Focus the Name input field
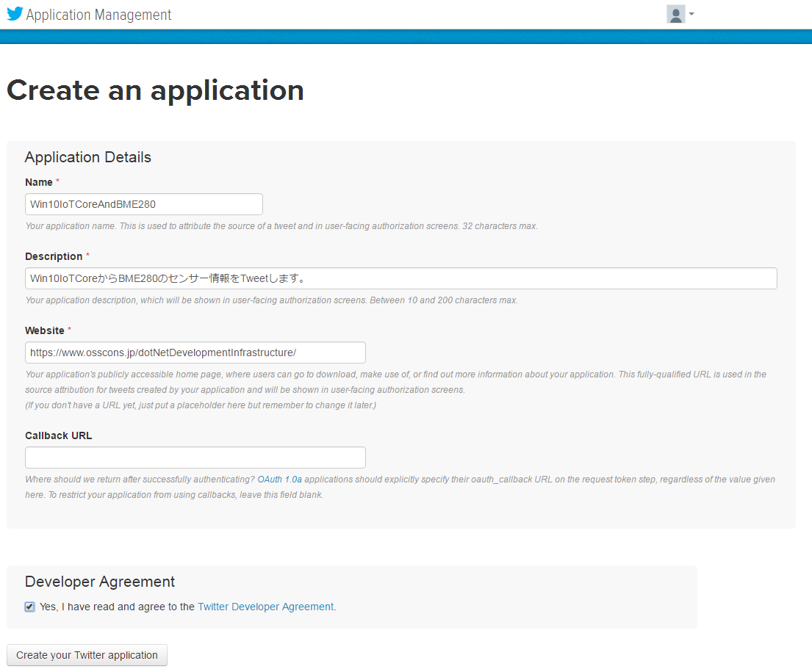The image size is (812, 669). (144, 204)
